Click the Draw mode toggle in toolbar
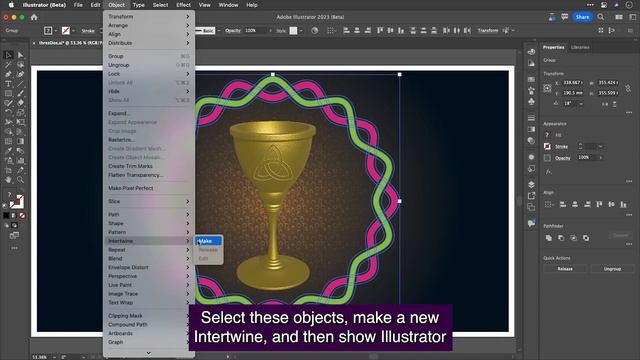The image size is (640, 360). pos(14,225)
